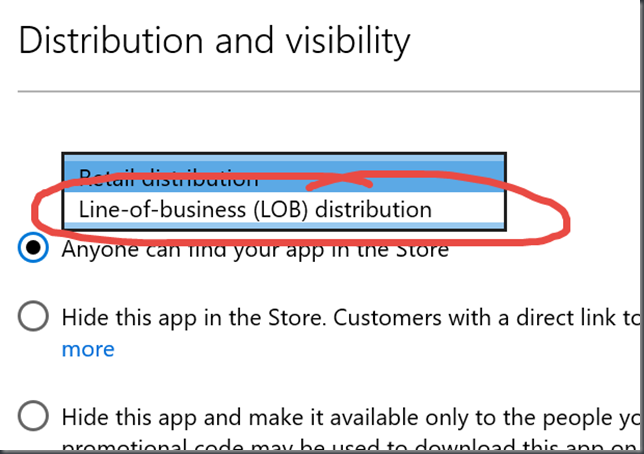Click the 'Distribution and visibility' heading
The image size is (644, 454).
214,41
